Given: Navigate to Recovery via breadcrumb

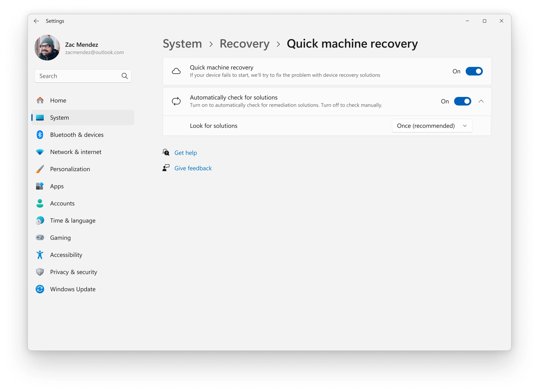Looking at the screenshot, I should 245,44.
